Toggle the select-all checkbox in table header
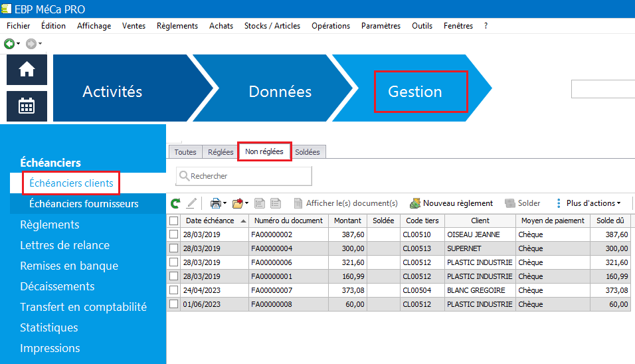 pyautogui.click(x=174, y=221)
